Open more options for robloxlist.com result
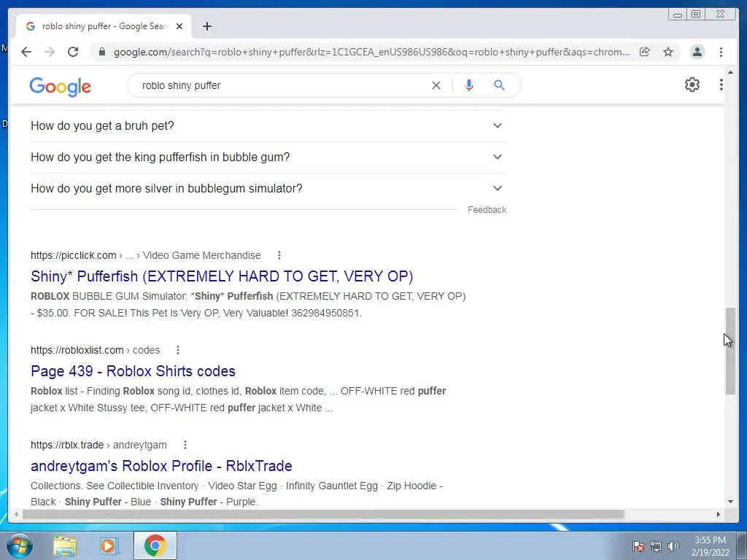Image resolution: width=747 pixels, height=560 pixels. click(178, 350)
